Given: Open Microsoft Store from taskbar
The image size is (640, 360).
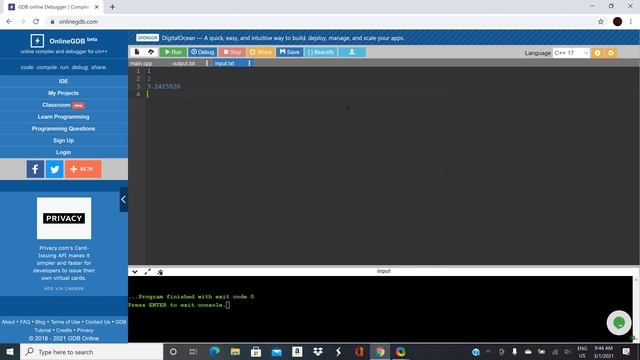Looking at the screenshot, I should 256,351.
